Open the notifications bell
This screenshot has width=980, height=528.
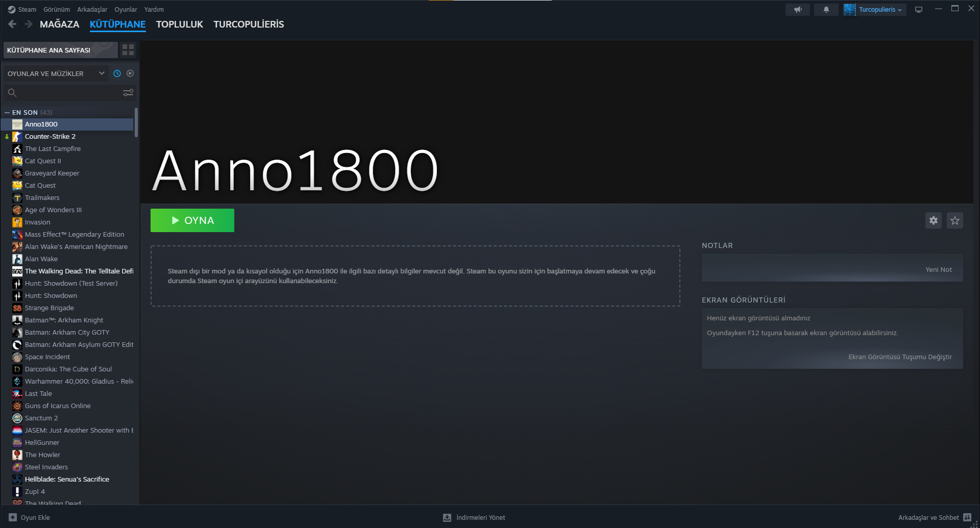(826, 9)
